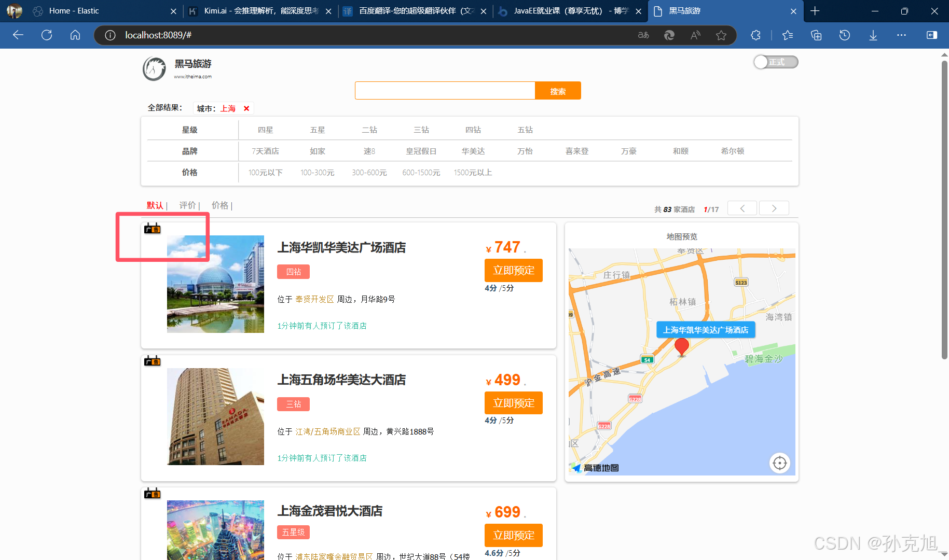Toggle the 正式 switch

coord(776,62)
